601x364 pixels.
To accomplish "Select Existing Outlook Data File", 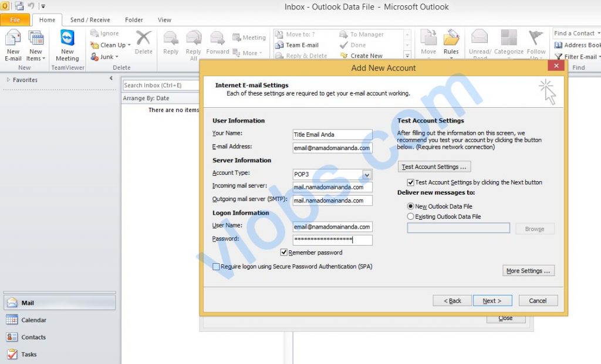I will 412,216.
